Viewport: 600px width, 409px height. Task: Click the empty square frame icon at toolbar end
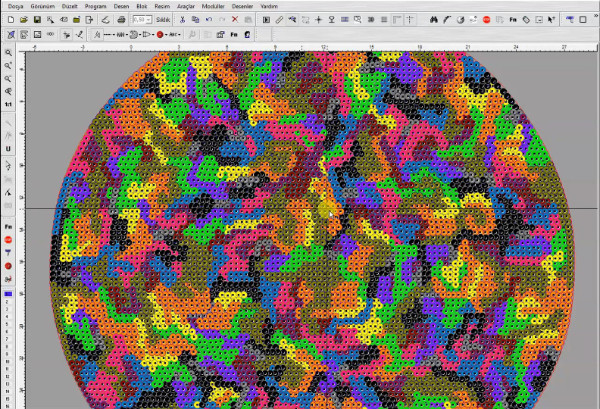coord(583,20)
